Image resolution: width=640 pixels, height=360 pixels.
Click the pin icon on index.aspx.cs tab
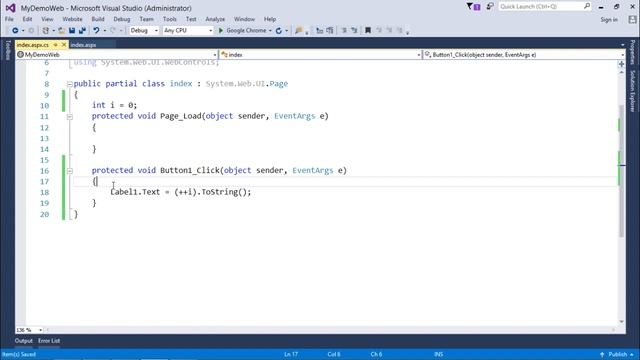point(56,44)
